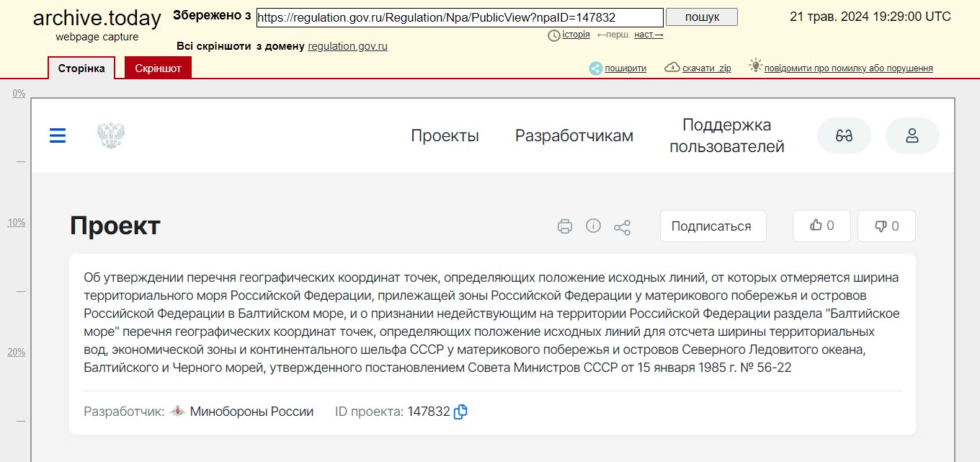
Task: Click the archived URL input field
Action: pos(460,17)
